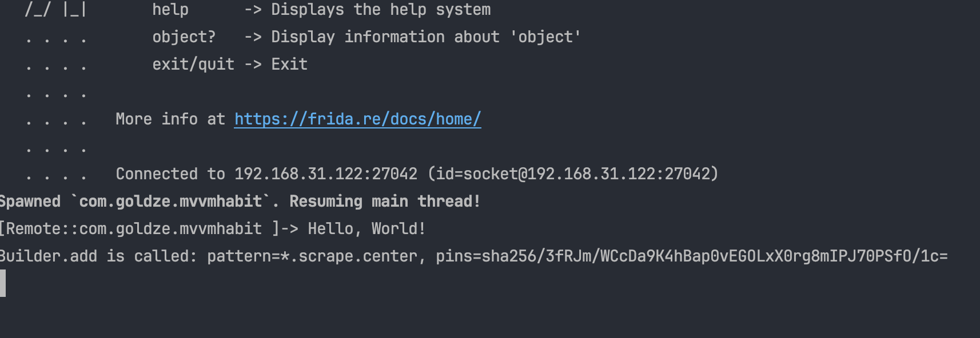Click 'Connected to 192.168.31.122:27042' text
Viewport: 980px width, 338px height.
266,174
